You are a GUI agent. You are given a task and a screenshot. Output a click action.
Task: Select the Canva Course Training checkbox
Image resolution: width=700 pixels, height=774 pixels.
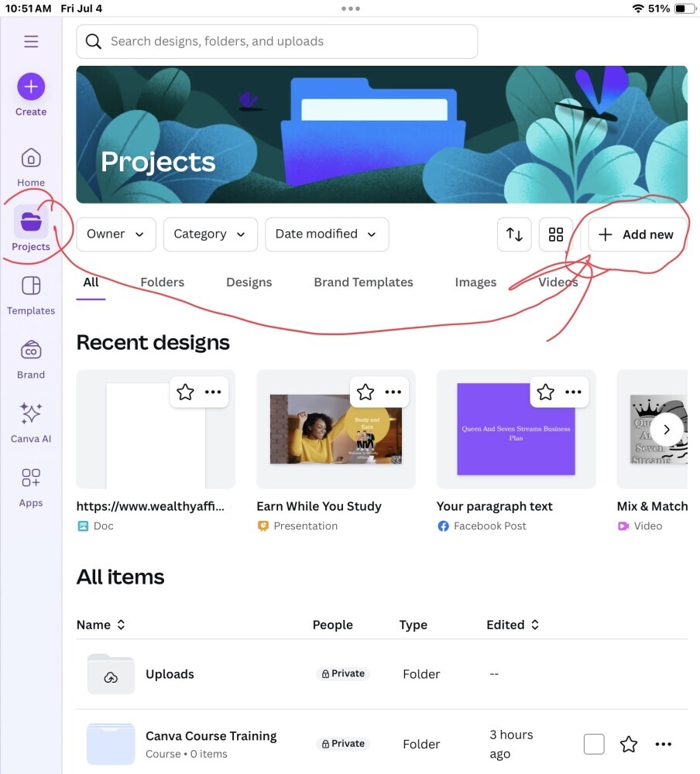pos(594,744)
